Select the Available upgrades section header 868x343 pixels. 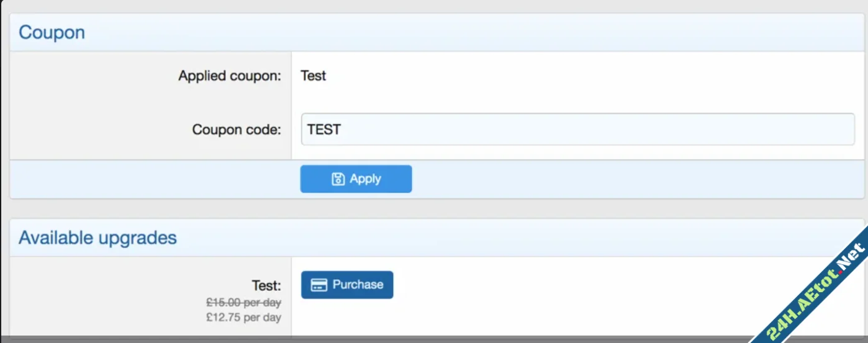click(x=97, y=238)
